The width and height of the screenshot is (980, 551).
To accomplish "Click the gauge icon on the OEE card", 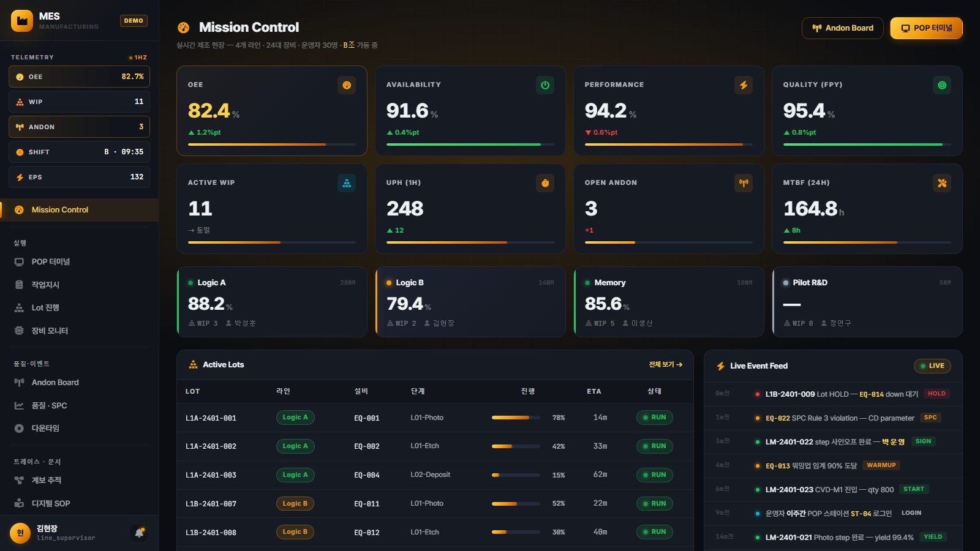I will click(347, 85).
